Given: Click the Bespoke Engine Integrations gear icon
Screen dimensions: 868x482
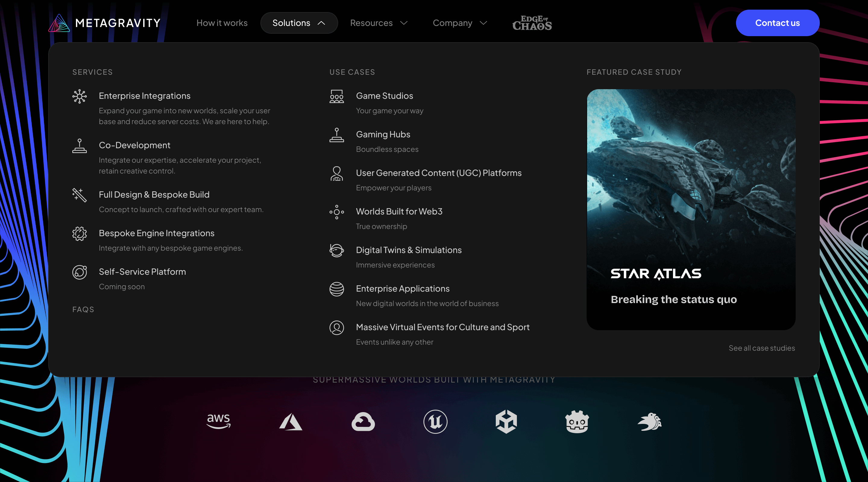Looking at the screenshot, I should [x=80, y=233].
